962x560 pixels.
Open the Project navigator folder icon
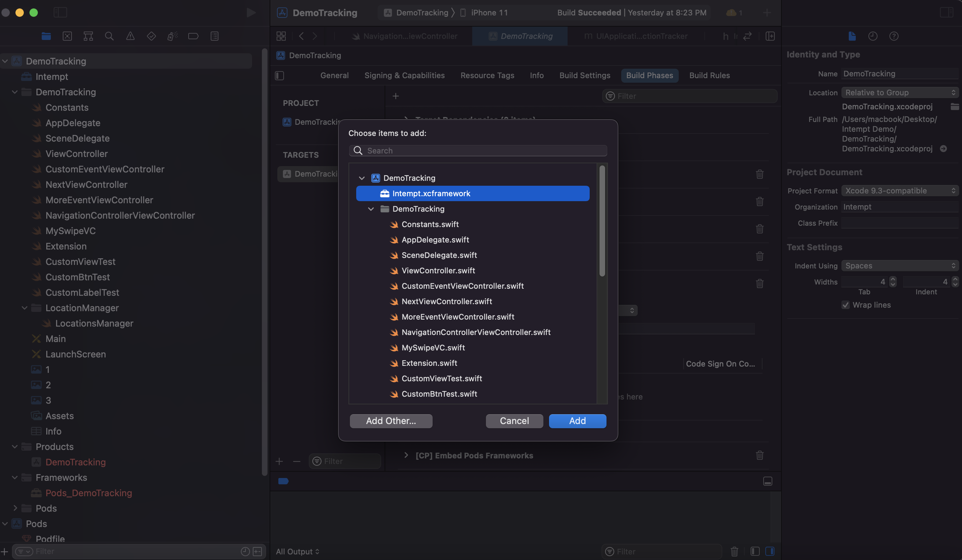tap(46, 36)
